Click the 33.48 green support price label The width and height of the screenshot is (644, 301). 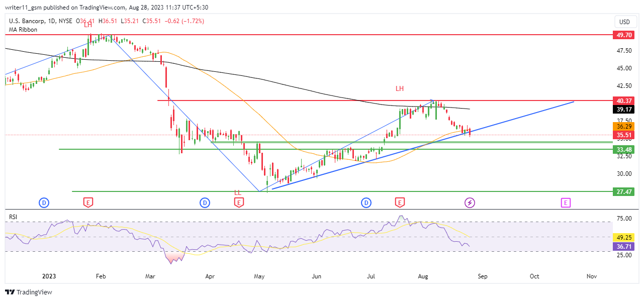tap(623, 149)
